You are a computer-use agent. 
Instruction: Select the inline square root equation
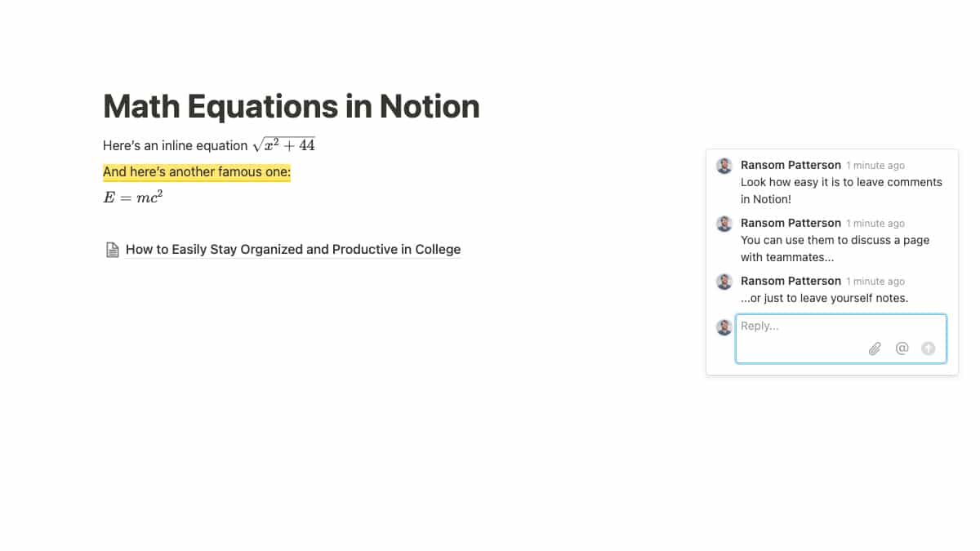(x=284, y=145)
